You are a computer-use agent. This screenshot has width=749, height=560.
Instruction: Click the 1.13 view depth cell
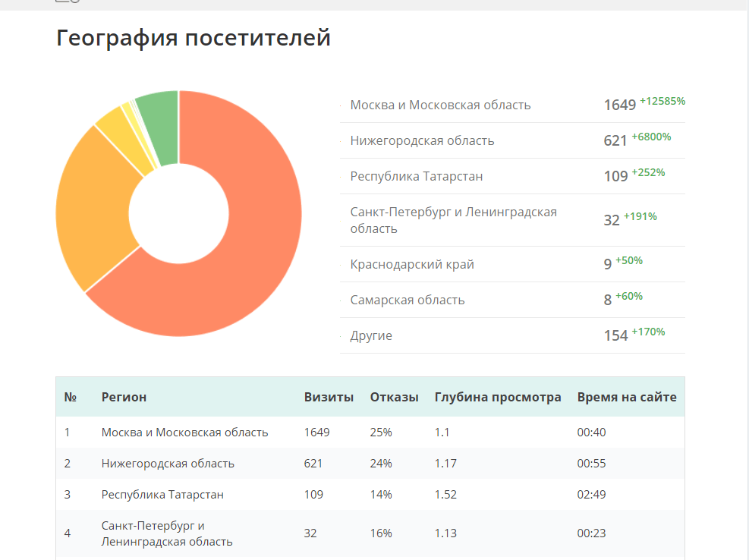coord(445,533)
